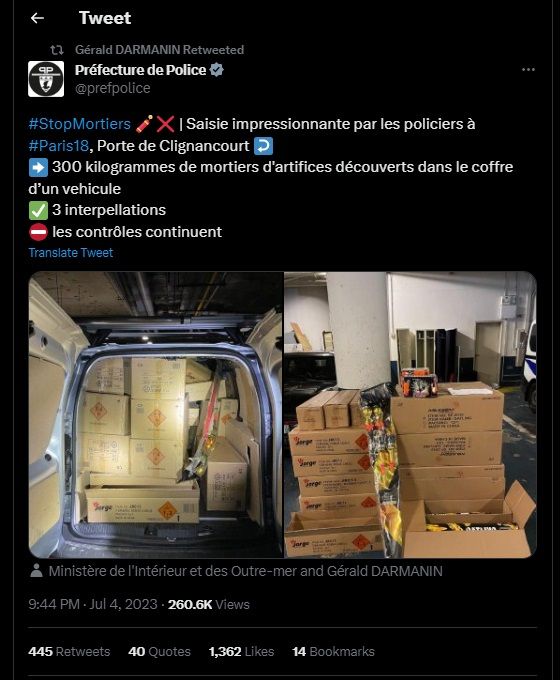The height and width of the screenshot is (680, 560).
Task: Open the van trunk photo
Action: [156, 415]
